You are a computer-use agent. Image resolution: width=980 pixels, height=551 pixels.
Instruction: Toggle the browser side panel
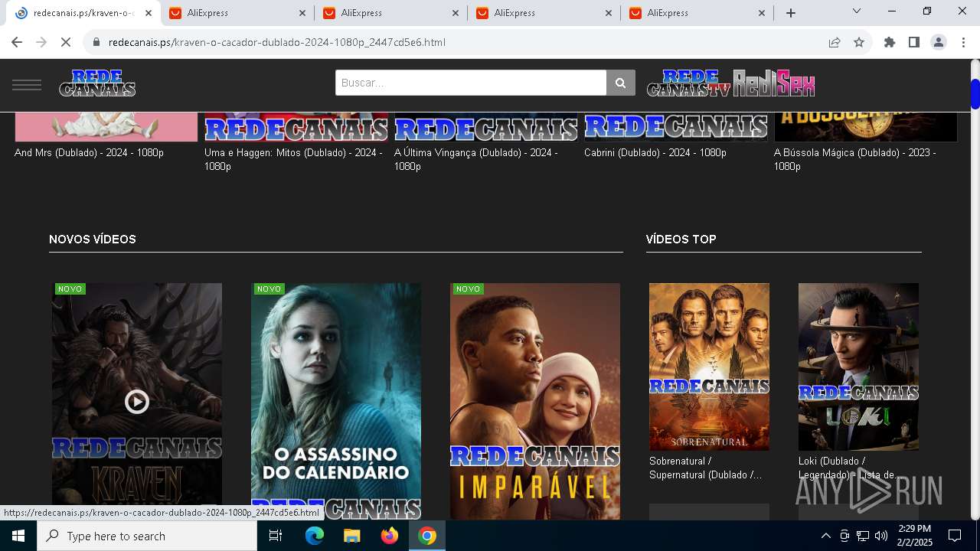click(x=914, y=42)
